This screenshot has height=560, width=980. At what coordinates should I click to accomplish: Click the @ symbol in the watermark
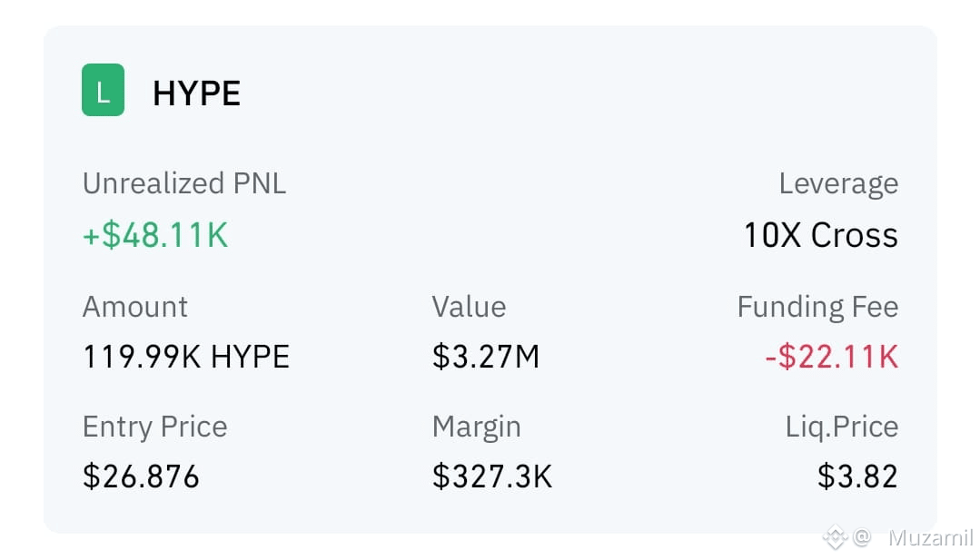coord(862,536)
